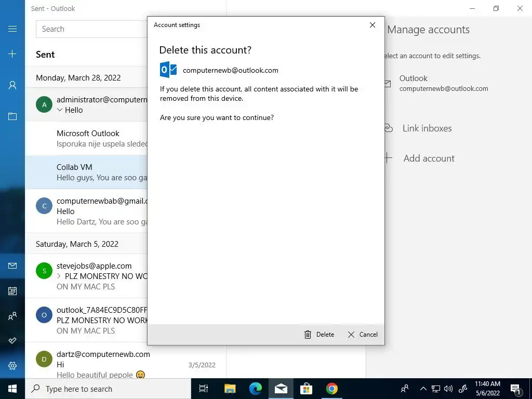The image size is (532, 399).
Task: Click plus icon next to Add account
Action: pos(388,158)
